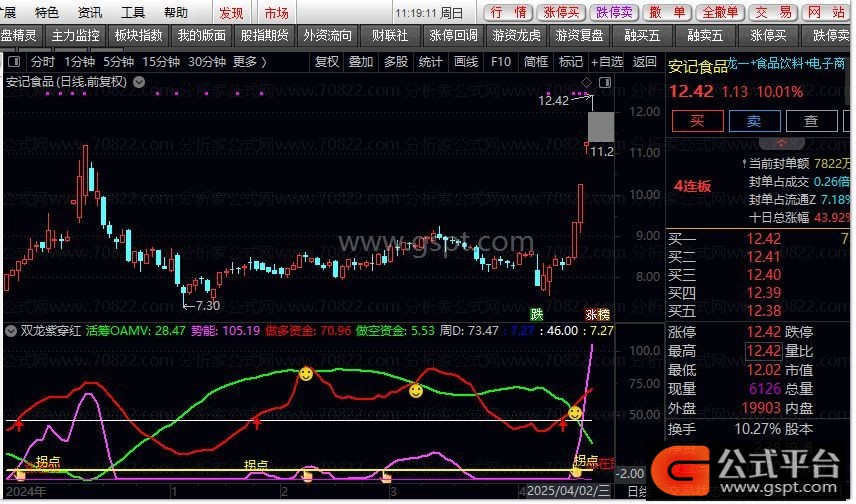Click the leftmost red arrow on the 50 line
The height and width of the screenshot is (504, 856).
[19, 424]
